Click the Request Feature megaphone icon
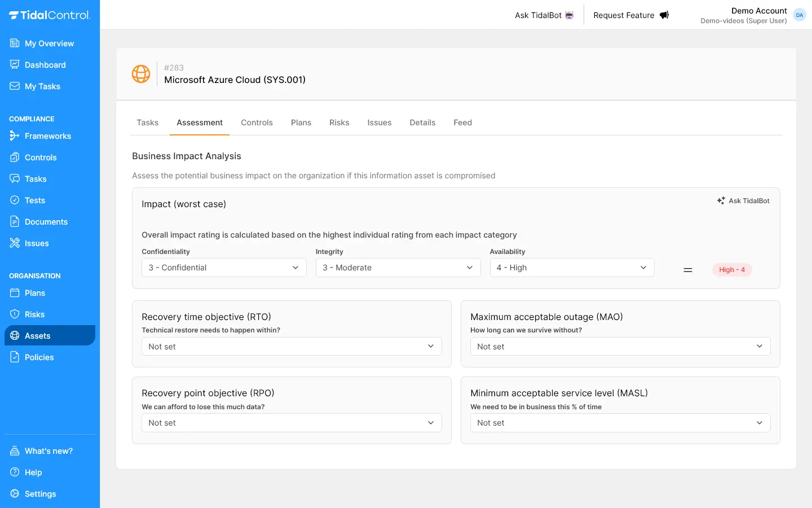812x508 pixels. click(x=664, y=15)
